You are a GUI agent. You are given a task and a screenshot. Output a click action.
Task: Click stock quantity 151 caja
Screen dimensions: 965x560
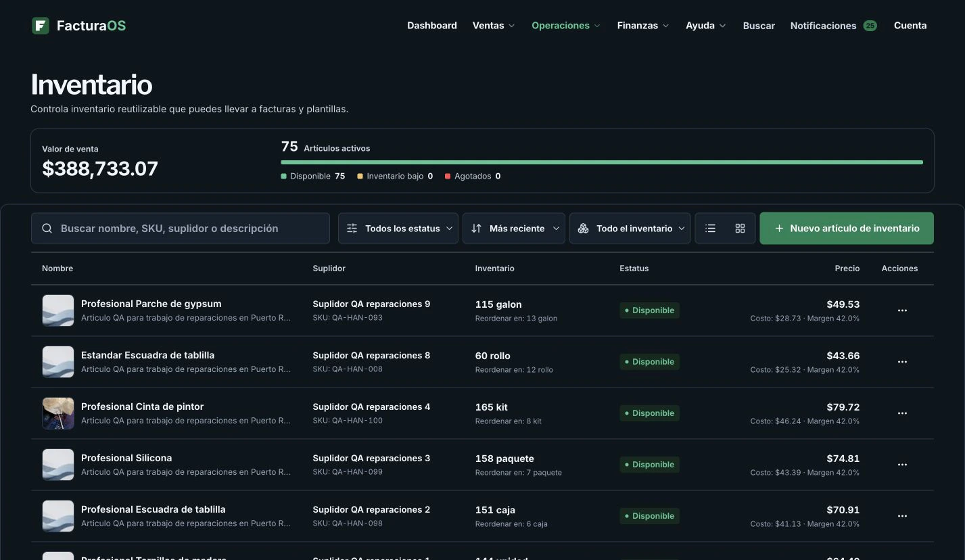click(x=495, y=510)
